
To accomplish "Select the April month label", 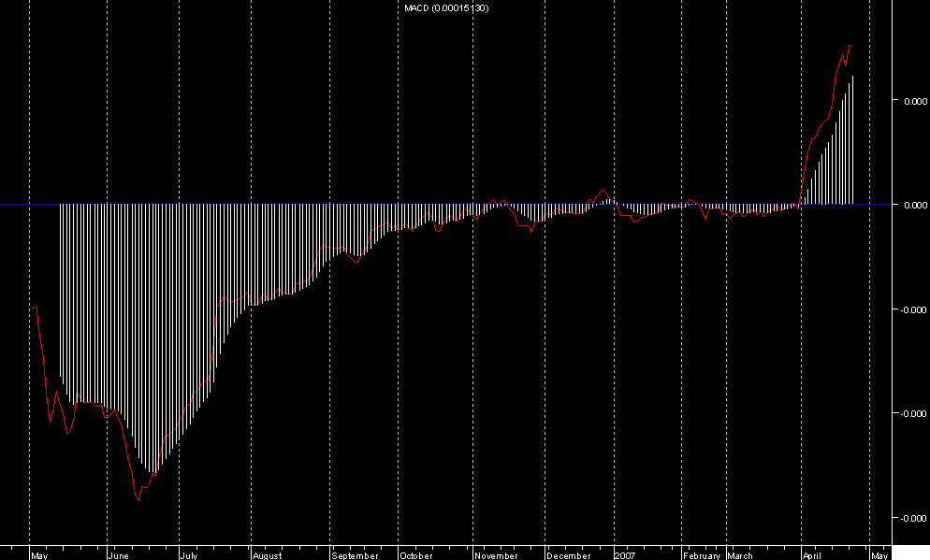I will pyautogui.click(x=811, y=556).
